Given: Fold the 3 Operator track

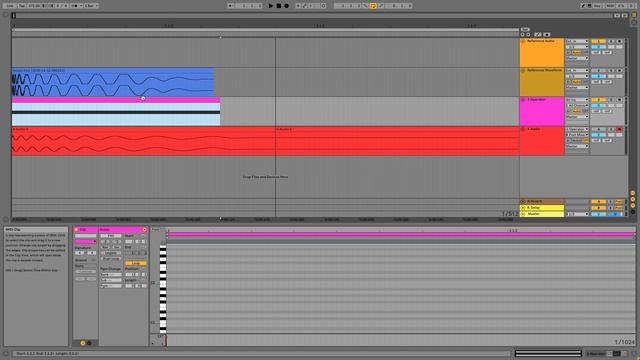Looking at the screenshot, I should coord(523,100).
